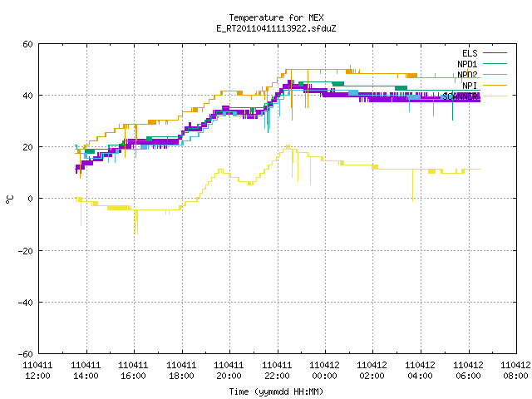Image resolution: width=532 pixels, height=399 pixels.
Task: Click the green NPD1 legend line sample
Action: (495, 63)
